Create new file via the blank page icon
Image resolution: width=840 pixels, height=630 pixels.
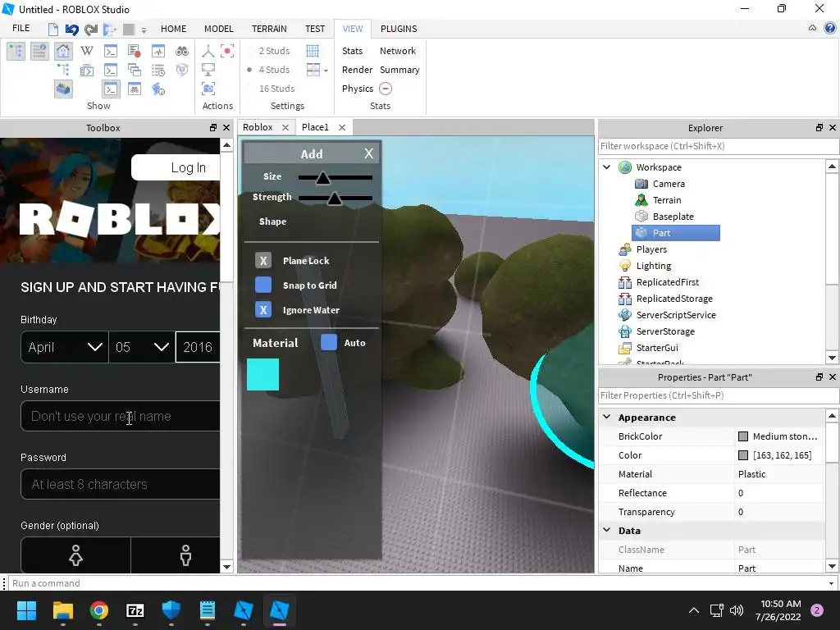(x=53, y=29)
